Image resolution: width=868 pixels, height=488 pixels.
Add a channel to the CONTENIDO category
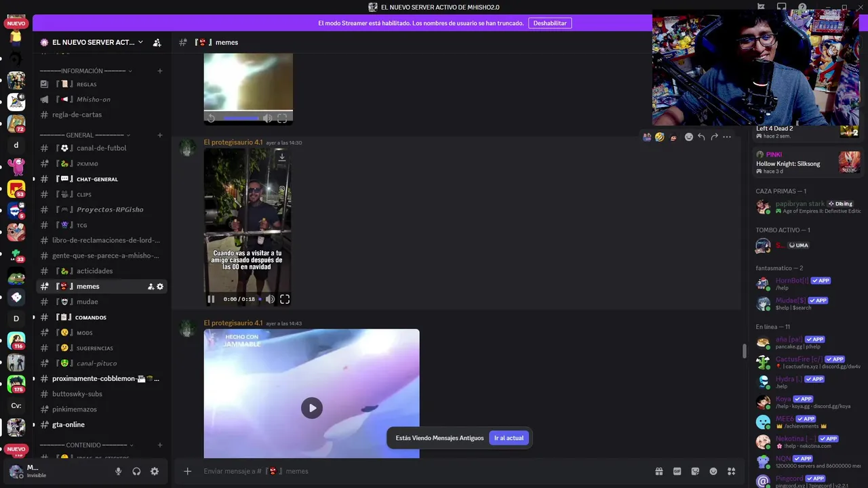pos(160,445)
